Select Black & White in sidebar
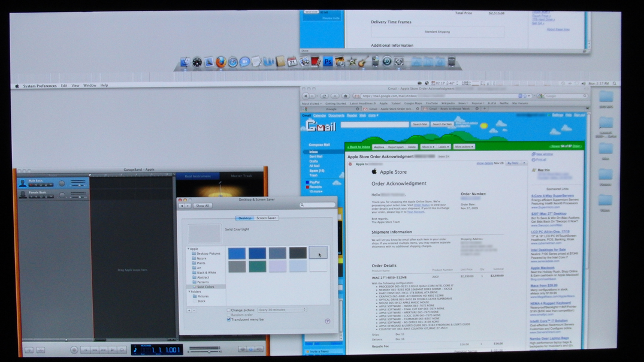Screen dimensions: 644x362 click(x=206, y=273)
